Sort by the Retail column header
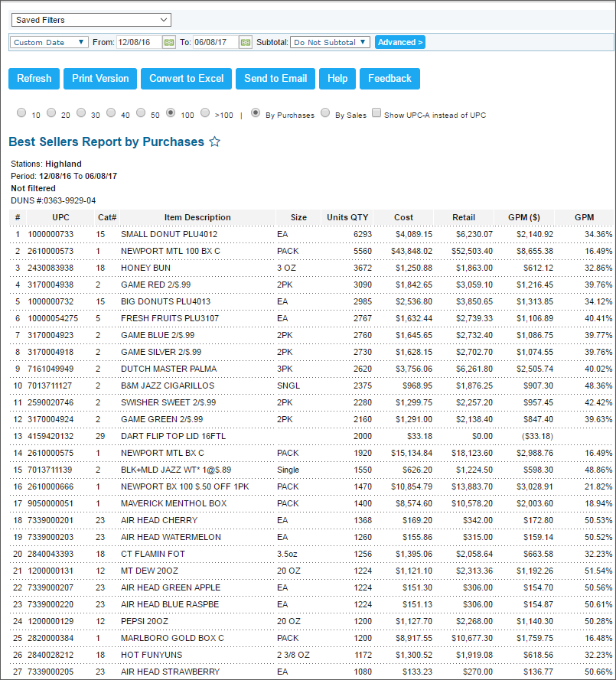 pyautogui.click(x=464, y=218)
